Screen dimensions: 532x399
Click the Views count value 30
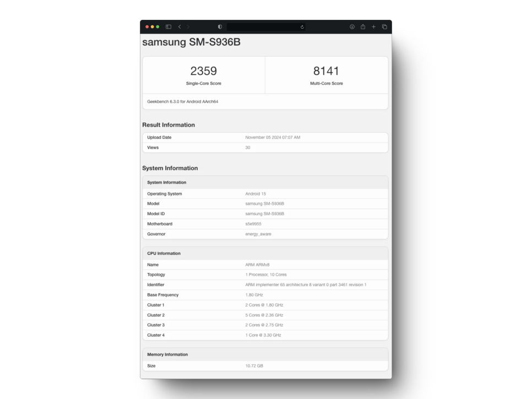tap(248, 147)
